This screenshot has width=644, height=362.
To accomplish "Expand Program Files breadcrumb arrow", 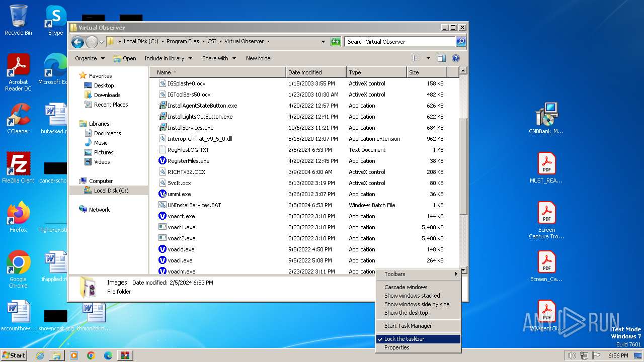I will click(x=203, y=42).
